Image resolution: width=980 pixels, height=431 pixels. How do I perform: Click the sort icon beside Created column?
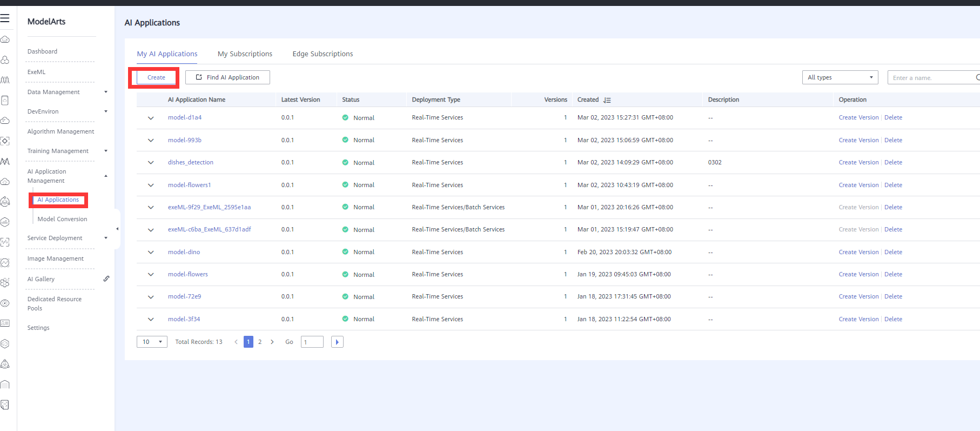pyautogui.click(x=607, y=100)
